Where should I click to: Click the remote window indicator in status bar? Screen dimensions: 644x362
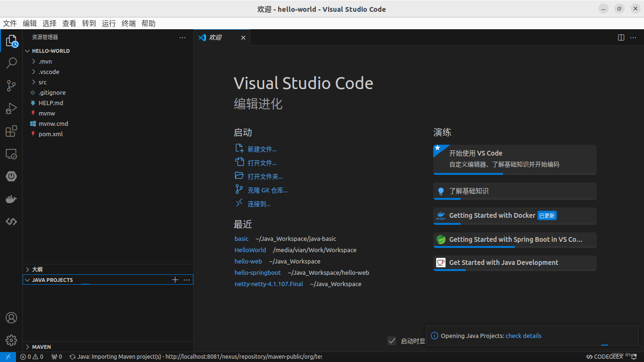8,357
